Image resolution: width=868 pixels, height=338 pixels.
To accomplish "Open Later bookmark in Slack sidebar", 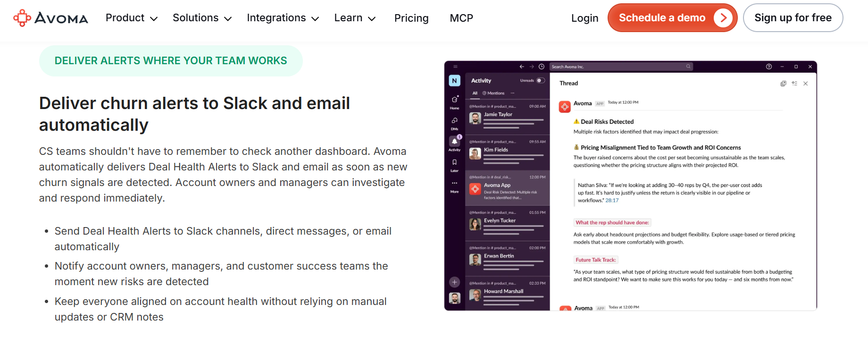I will pos(454,165).
